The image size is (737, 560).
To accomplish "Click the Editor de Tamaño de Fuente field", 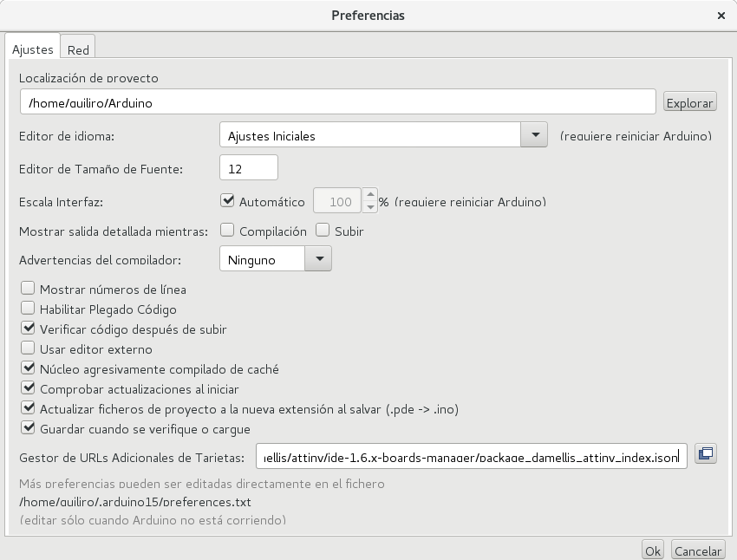I will coord(249,166).
